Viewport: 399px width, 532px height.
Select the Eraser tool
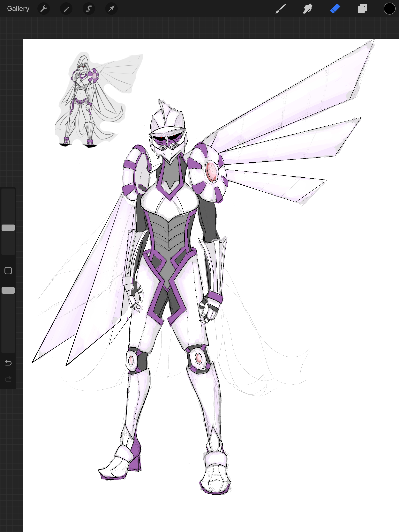point(335,9)
